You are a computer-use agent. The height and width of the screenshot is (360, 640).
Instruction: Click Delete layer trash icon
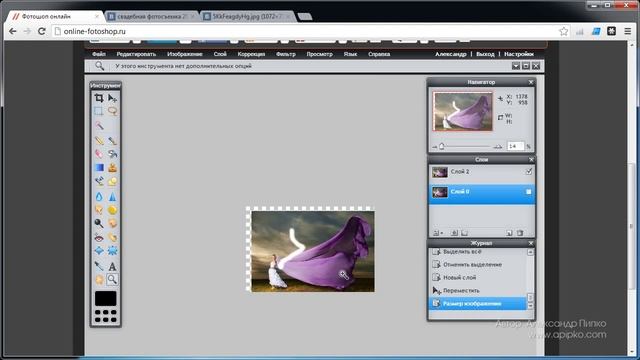(520, 233)
